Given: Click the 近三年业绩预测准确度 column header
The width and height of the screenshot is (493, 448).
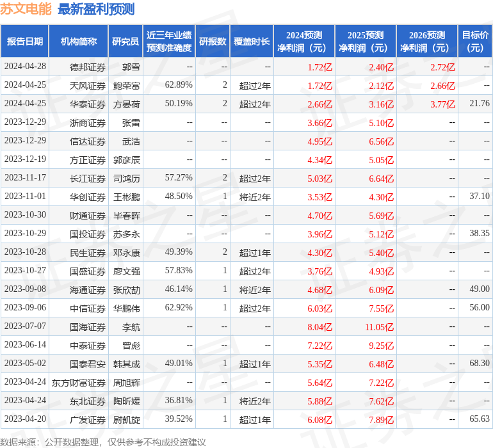Looking at the screenshot, I should point(169,41).
